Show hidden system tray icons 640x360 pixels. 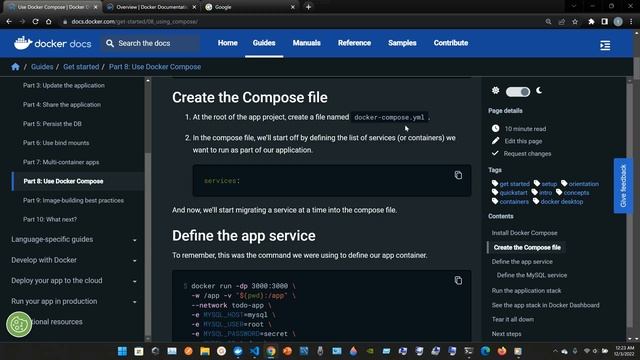click(x=555, y=351)
